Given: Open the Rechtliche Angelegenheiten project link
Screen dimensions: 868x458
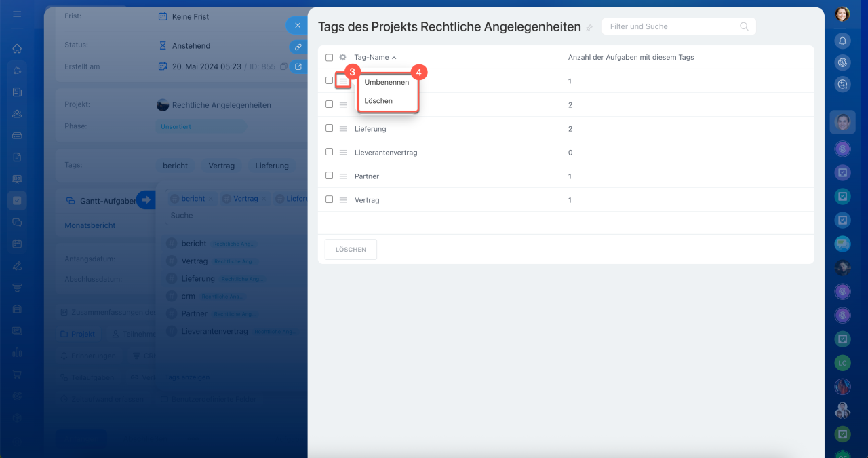Looking at the screenshot, I should tap(221, 105).
